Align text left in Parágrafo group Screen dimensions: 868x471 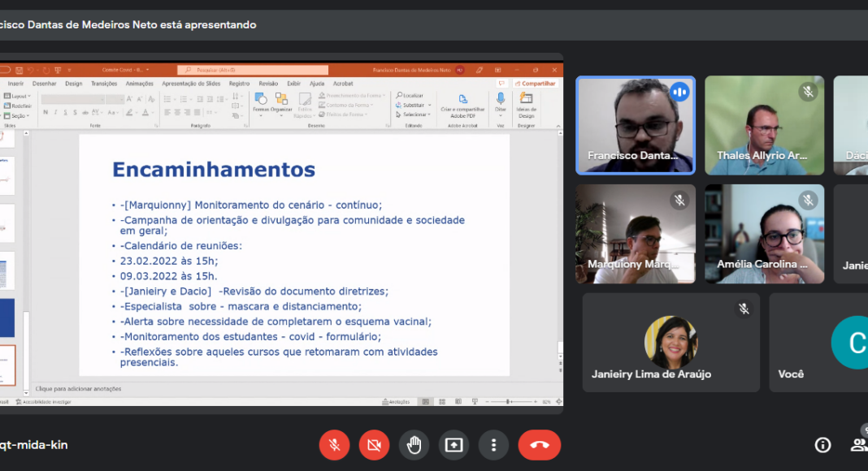(x=167, y=113)
